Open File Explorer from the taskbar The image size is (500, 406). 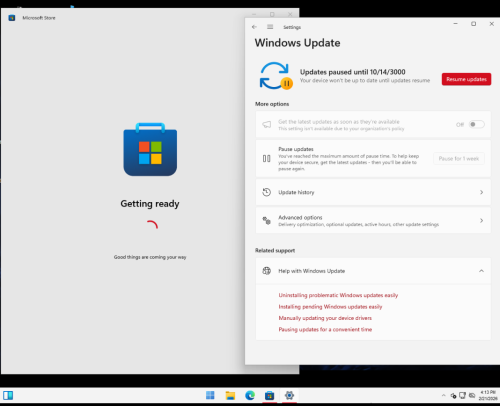230,395
